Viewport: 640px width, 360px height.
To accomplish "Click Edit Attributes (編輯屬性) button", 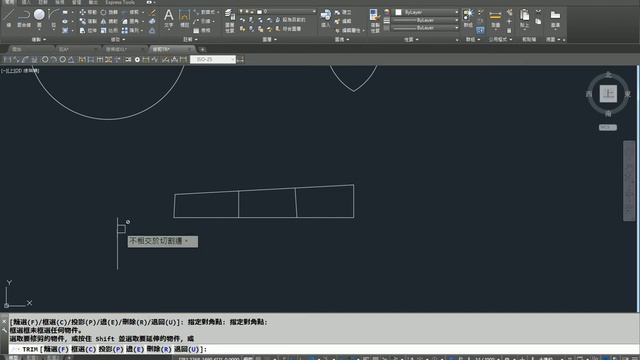I will click(x=349, y=31).
